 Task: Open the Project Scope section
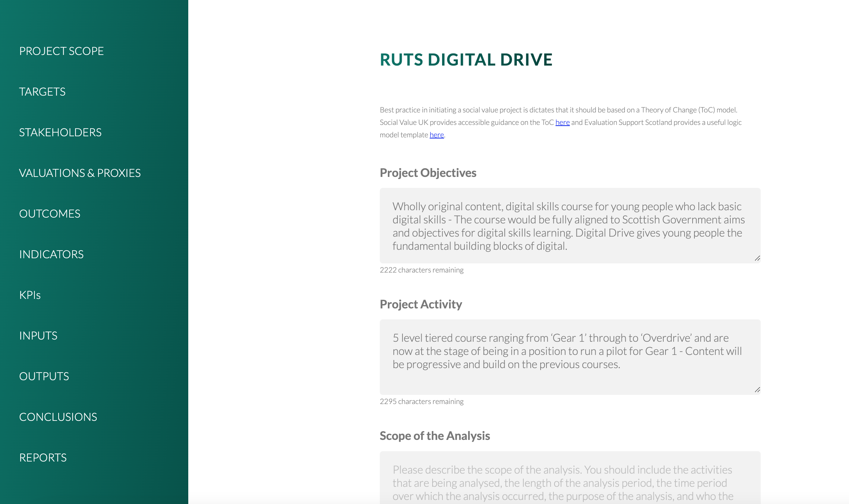pos(62,51)
